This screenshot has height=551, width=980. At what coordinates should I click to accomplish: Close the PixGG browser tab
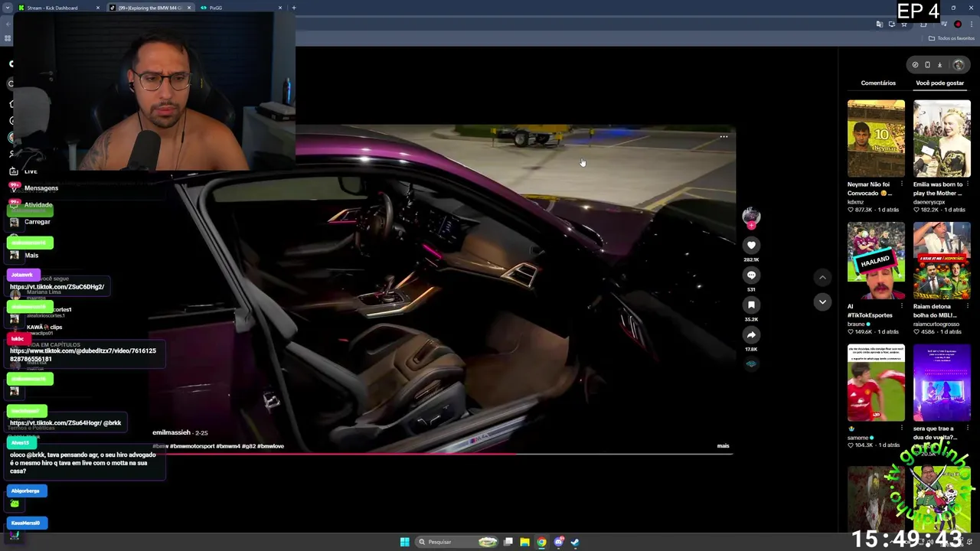pyautogui.click(x=279, y=8)
